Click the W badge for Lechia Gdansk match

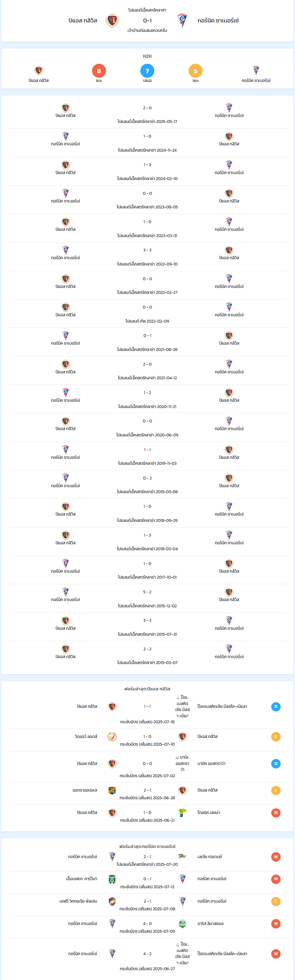pos(276,857)
